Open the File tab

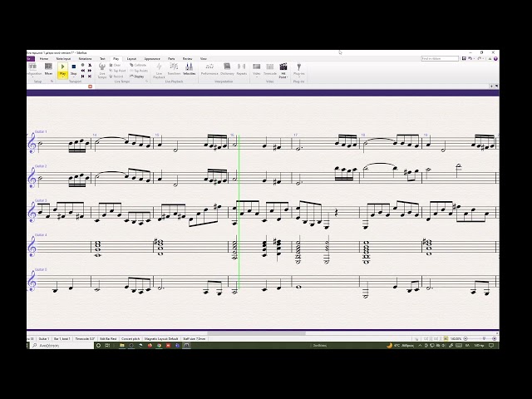31,59
